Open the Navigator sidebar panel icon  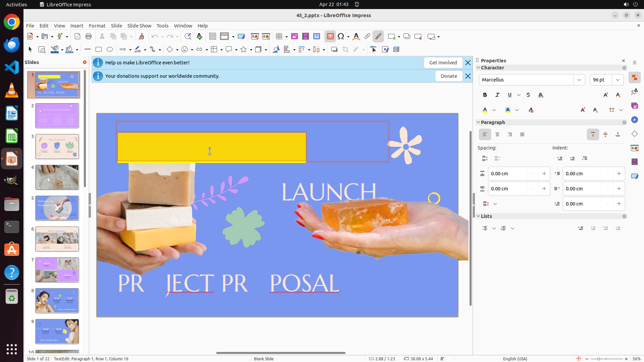tap(634, 120)
